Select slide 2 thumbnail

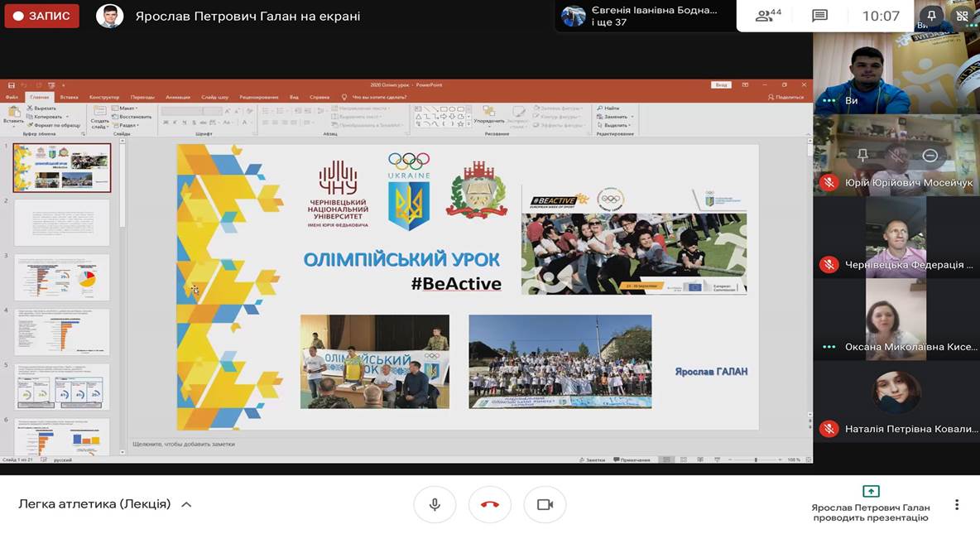pyautogui.click(x=62, y=223)
